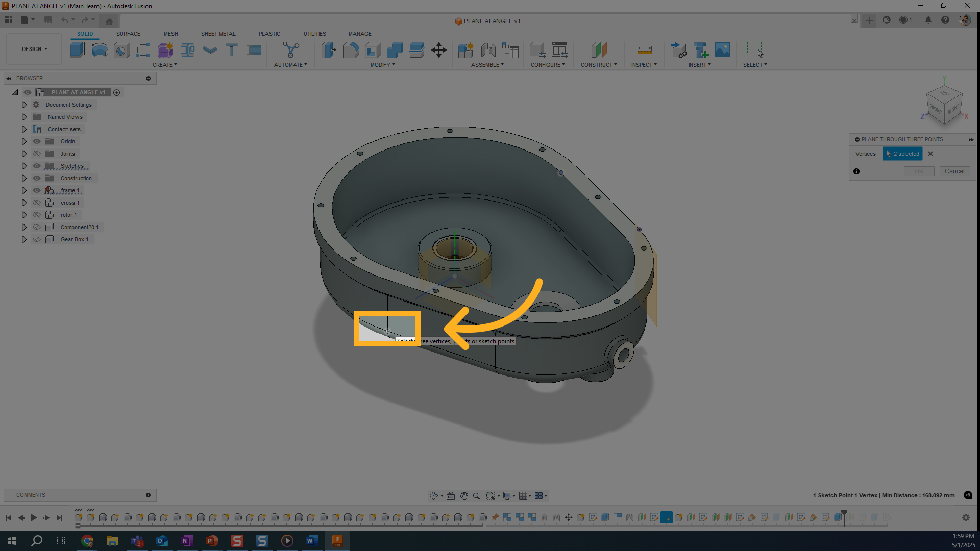Select the Press Pull modify icon
Image resolution: width=980 pixels, height=551 pixels.
[329, 50]
